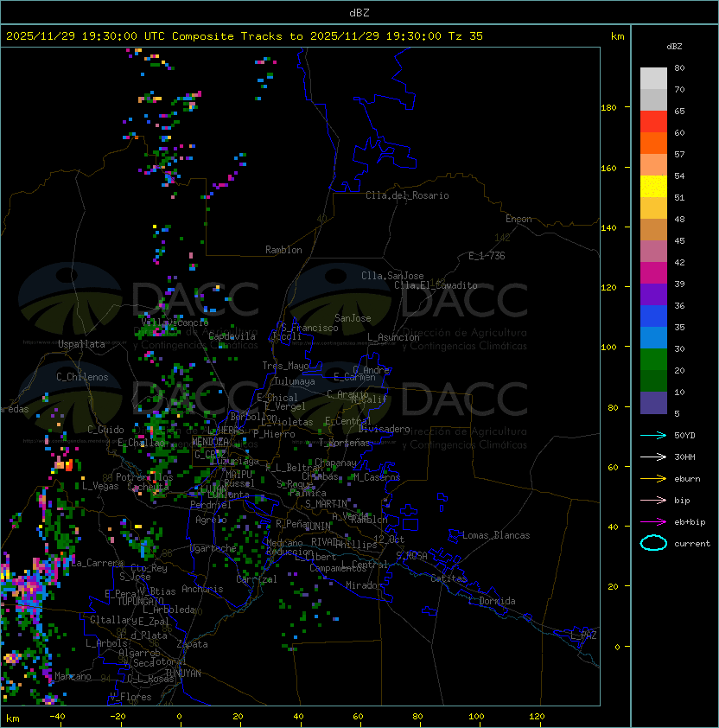
Task: Pick the bright yellow dBZ legend swatch
Action: coord(653,186)
